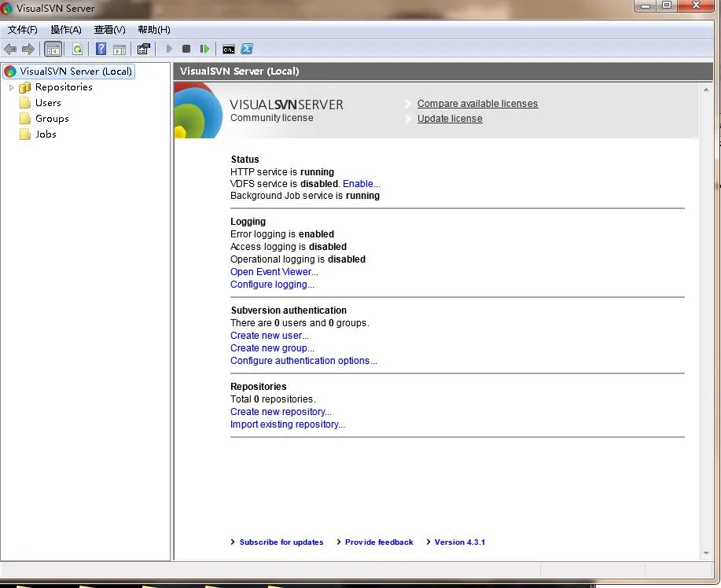Click the Restart service green icon
The image size is (721, 588).
204,49
